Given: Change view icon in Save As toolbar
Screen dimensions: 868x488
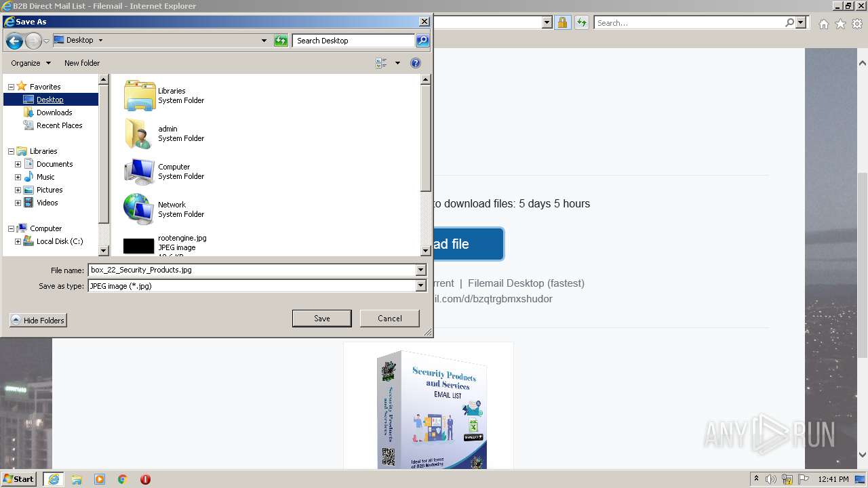Looking at the screenshot, I should point(381,63).
